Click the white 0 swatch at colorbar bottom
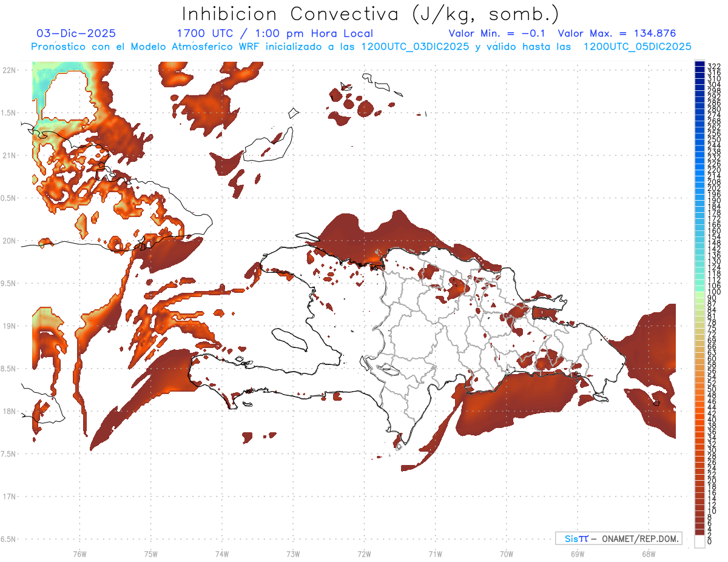This screenshot has height=562, width=728. coord(699,541)
